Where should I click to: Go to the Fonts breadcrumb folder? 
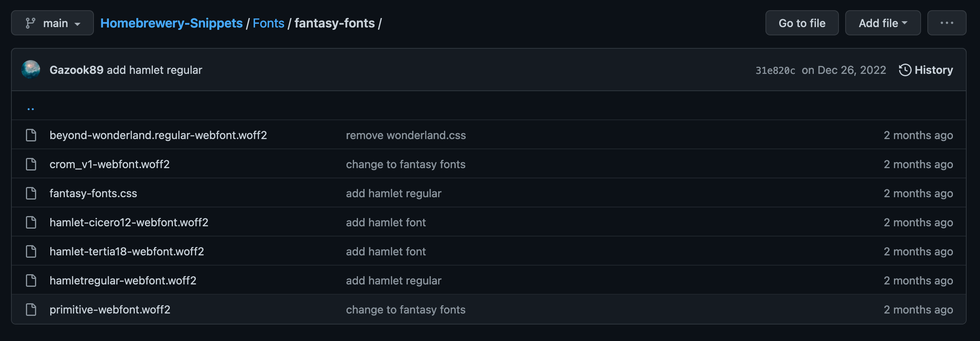268,23
